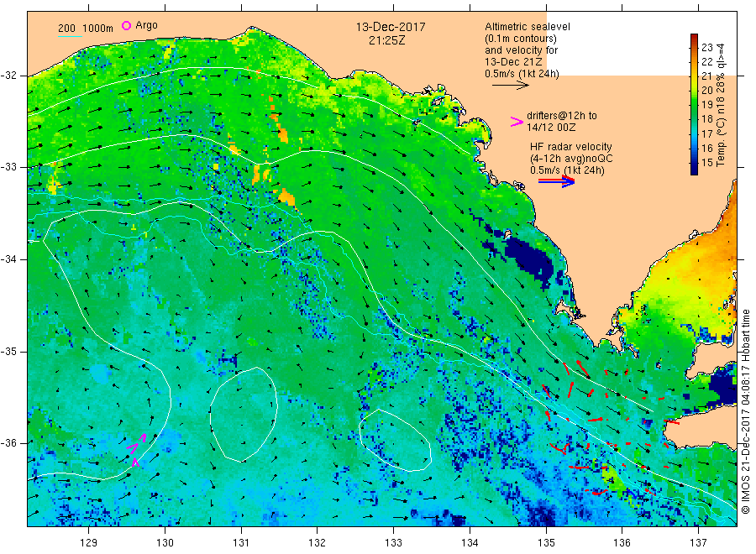756x554 pixels.
Task: Click the Argo legend label
Action: 146,25
